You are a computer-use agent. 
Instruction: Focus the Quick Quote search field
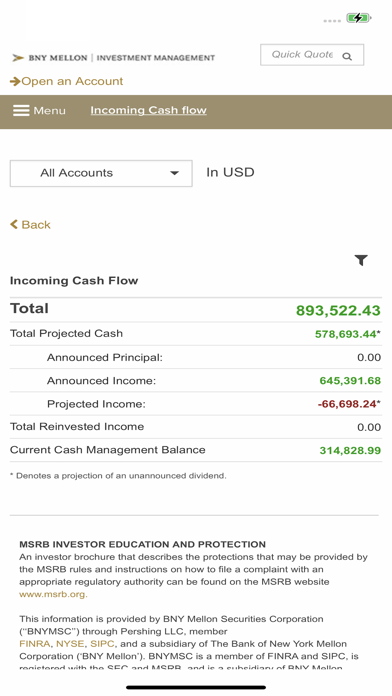[312, 55]
